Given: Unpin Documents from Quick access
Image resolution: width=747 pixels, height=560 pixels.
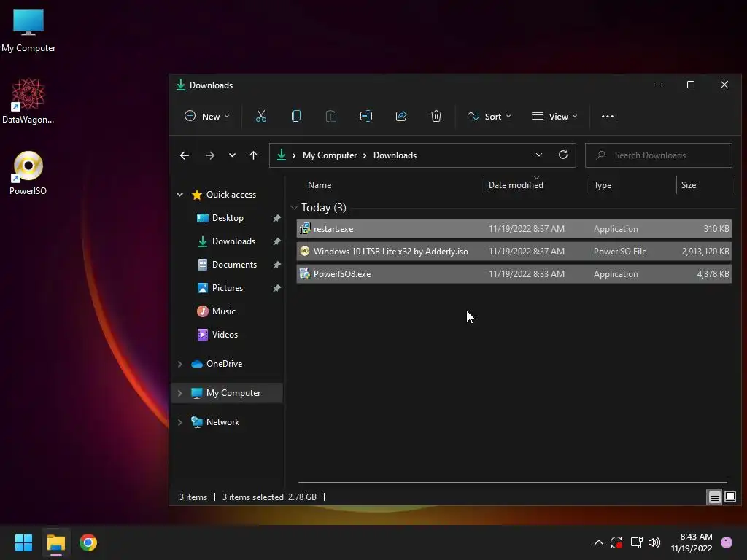Looking at the screenshot, I should (x=276, y=265).
